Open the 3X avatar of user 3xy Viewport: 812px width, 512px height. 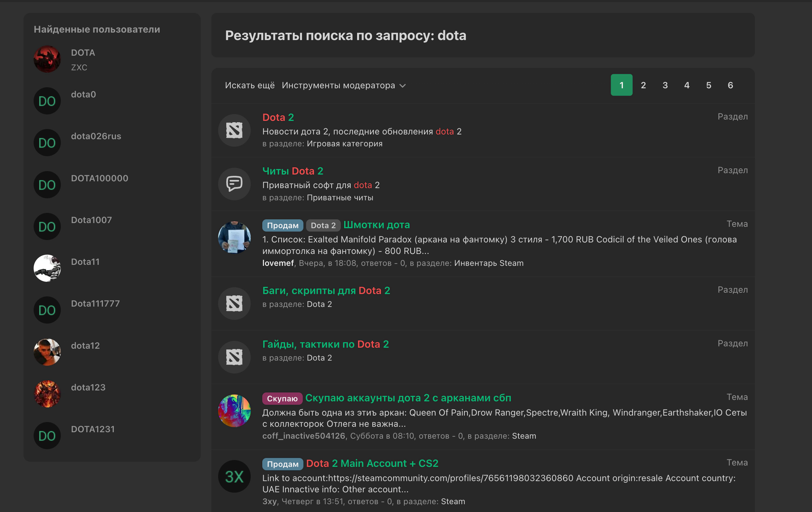(x=234, y=476)
